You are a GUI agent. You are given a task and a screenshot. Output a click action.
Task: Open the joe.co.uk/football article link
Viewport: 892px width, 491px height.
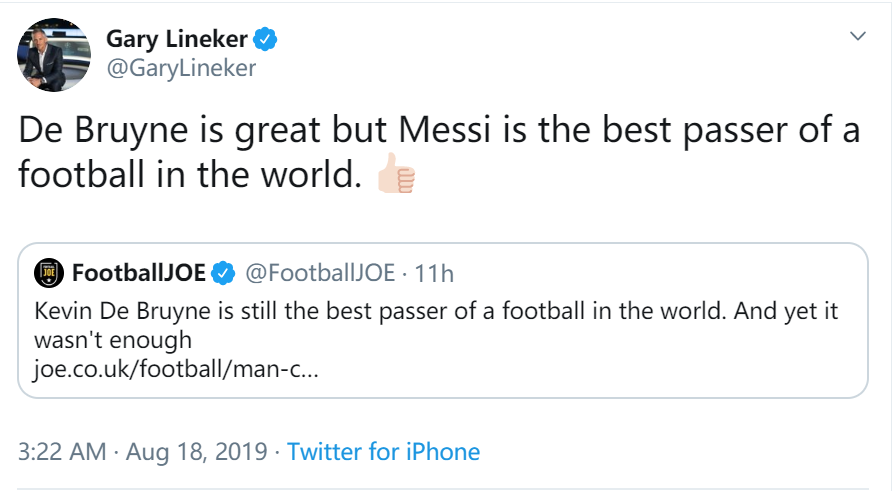176,368
